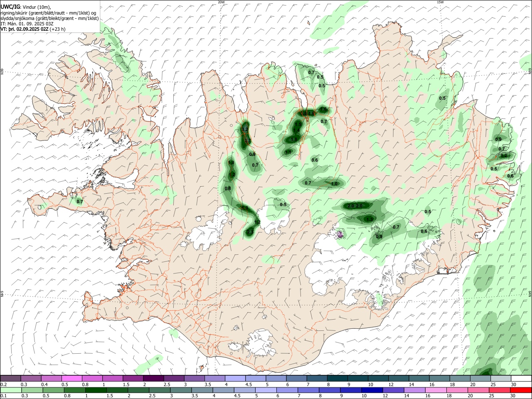Click the light pink 16–18 rain swatch
Screen dimensions: 532x399
(x=436, y=390)
